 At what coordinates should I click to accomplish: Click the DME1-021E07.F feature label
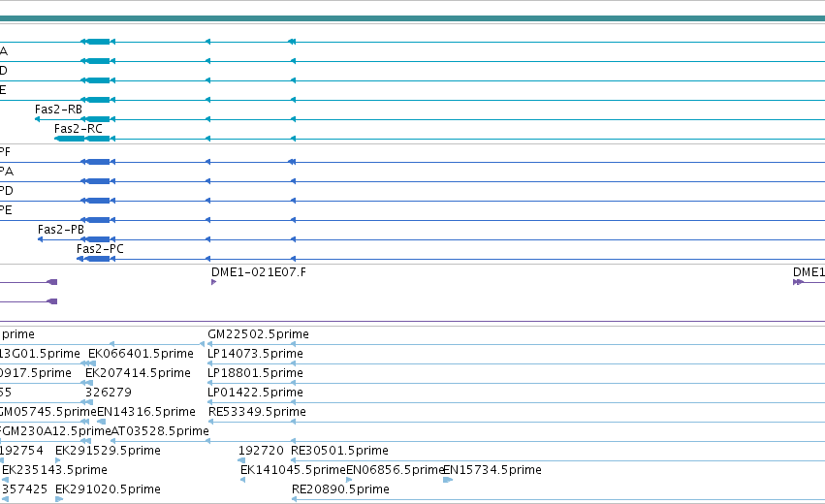pos(258,272)
